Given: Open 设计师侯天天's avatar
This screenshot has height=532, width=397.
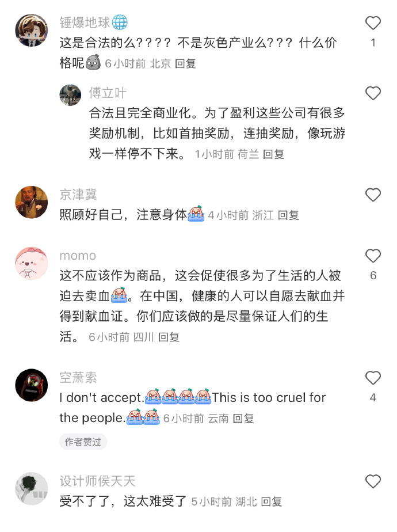Looking at the screenshot, I should click(32, 489).
